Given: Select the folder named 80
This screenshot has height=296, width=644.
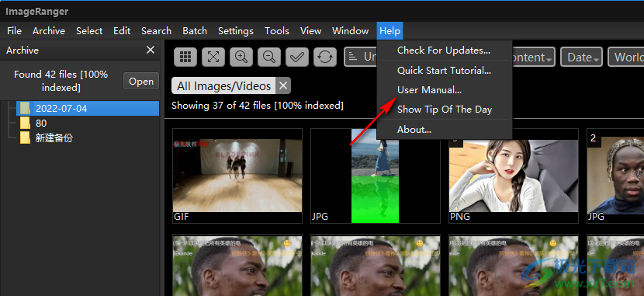Looking at the screenshot, I should coord(41,124).
